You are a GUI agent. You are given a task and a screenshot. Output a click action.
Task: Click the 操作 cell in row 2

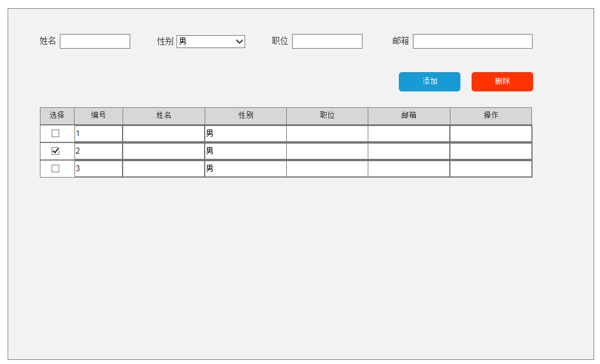(491, 151)
